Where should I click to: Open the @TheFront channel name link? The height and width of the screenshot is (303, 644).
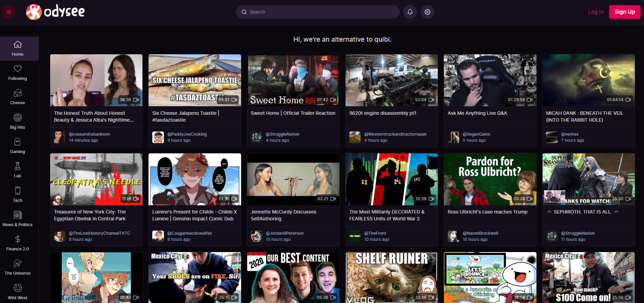click(x=375, y=233)
